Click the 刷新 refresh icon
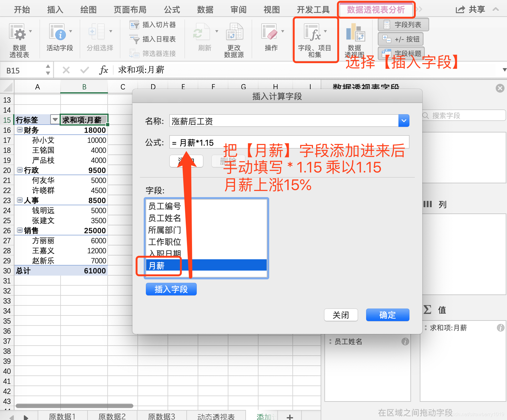Image resolution: width=507 pixels, height=420 pixels. 201,32
